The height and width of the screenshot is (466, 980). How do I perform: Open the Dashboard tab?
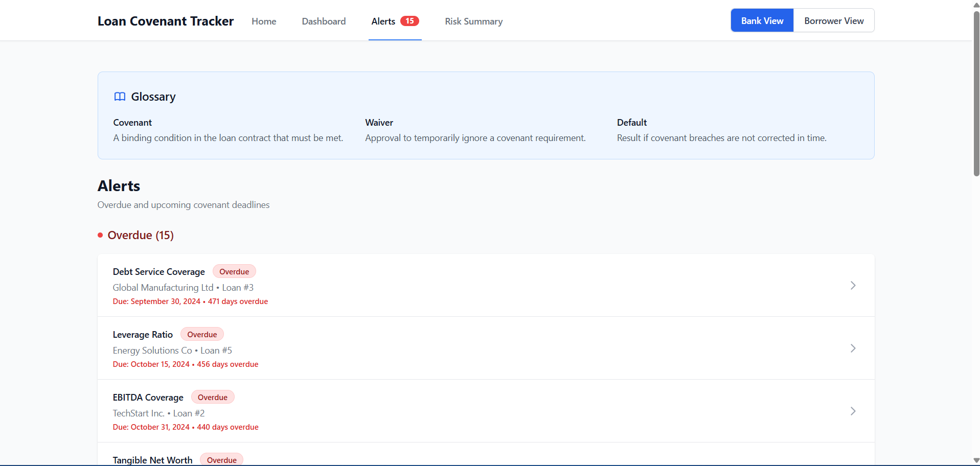tap(324, 21)
